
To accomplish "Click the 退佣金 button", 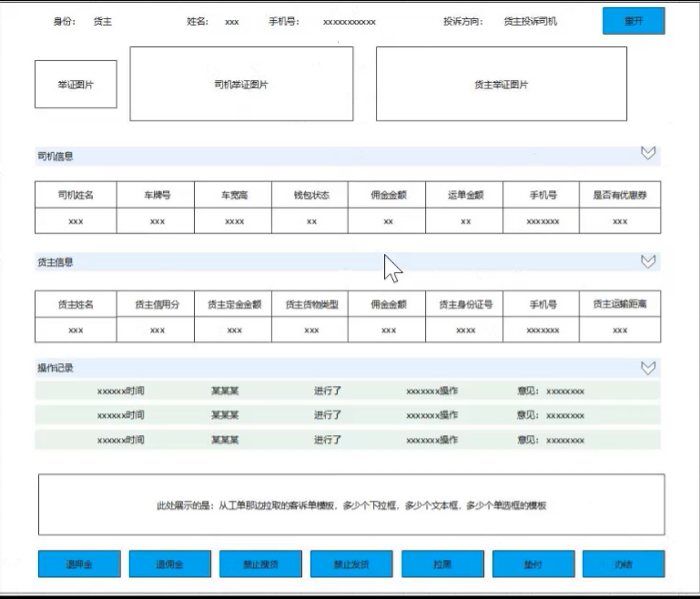I will (169, 563).
